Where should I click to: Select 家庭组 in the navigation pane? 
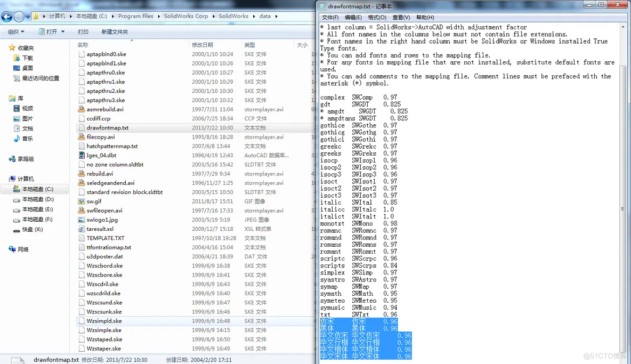click(26, 159)
